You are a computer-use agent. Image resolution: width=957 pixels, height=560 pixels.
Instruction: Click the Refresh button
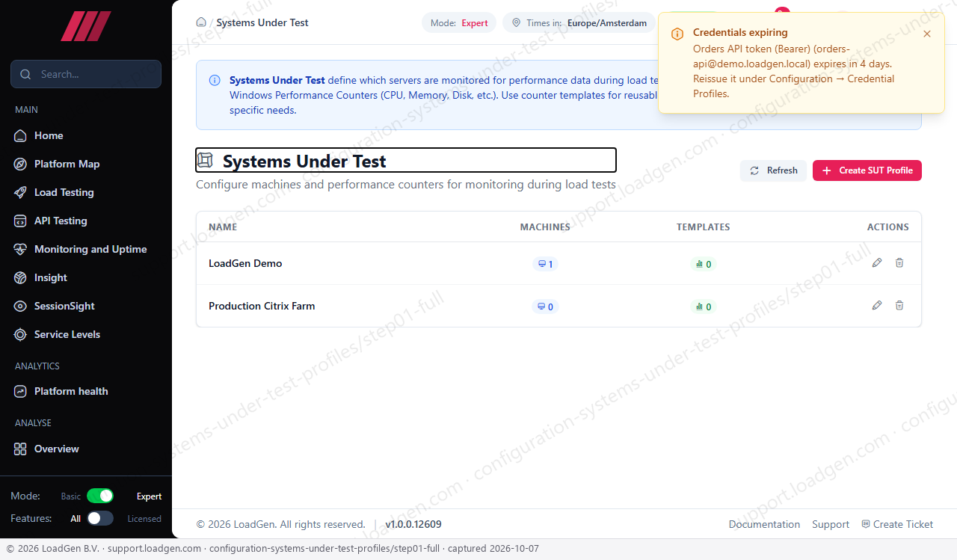click(774, 170)
